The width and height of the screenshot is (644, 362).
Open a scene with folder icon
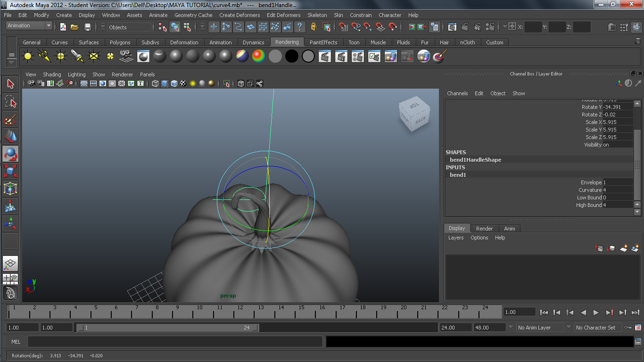click(74, 27)
